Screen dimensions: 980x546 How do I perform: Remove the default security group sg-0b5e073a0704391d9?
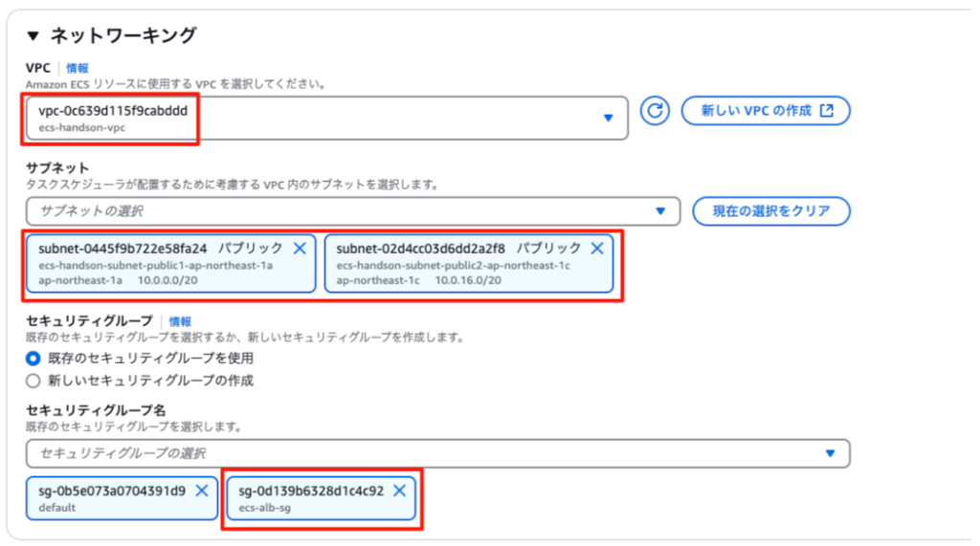tap(202, 491)
